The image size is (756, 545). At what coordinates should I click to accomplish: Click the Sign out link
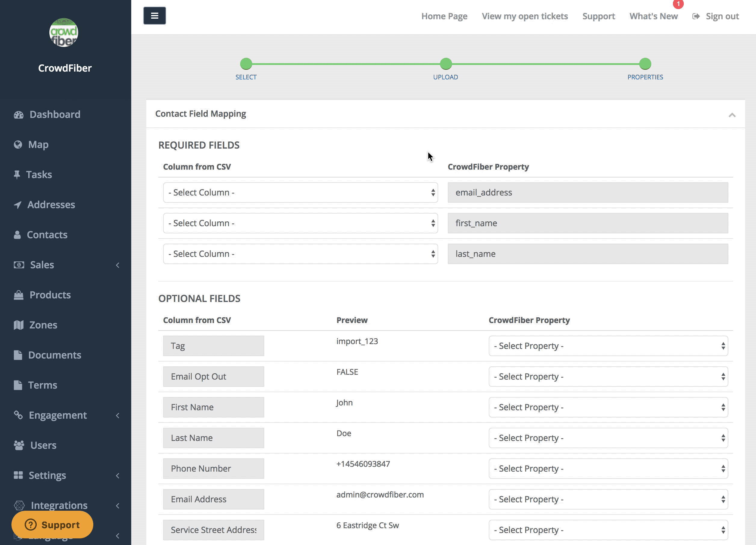click(722, 16)
